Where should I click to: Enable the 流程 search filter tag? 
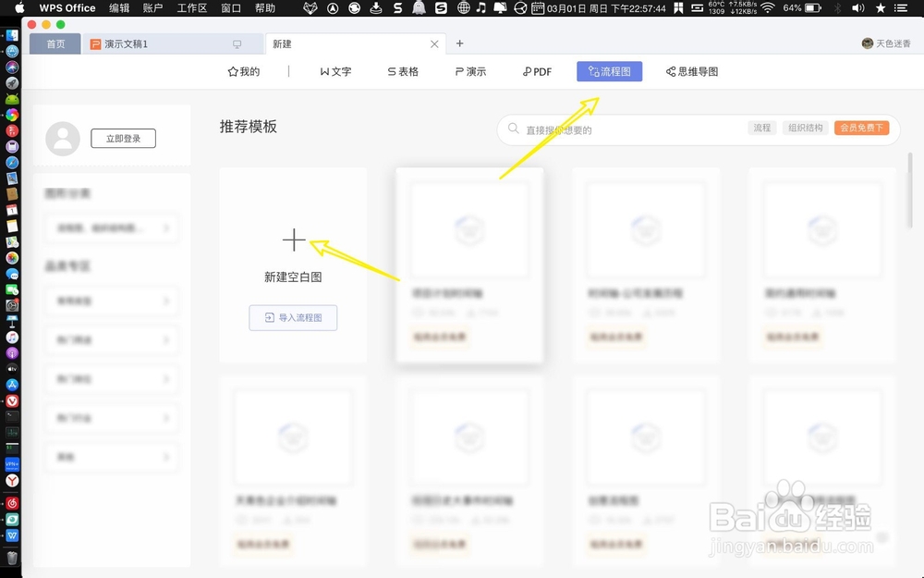click(x=761, y=128)
